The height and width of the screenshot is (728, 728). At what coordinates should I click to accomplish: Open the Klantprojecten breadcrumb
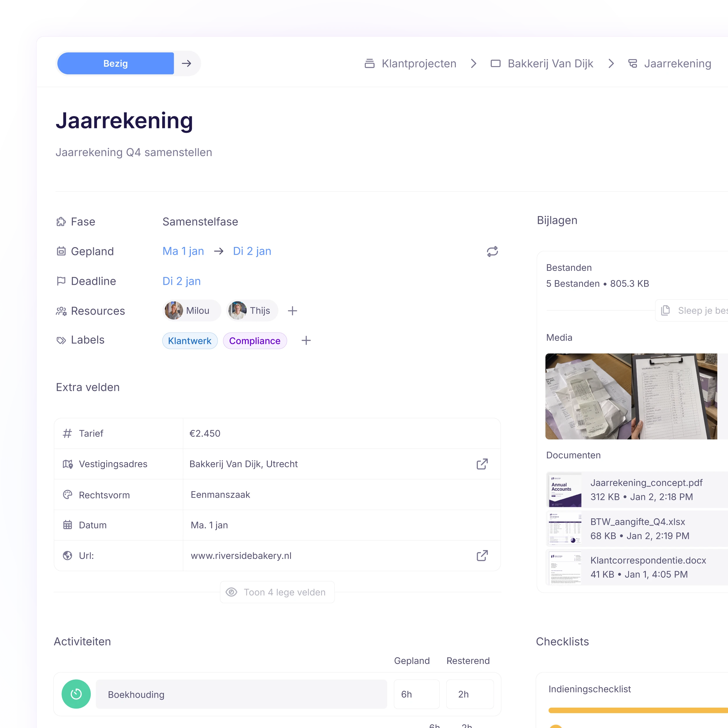tap(419, 63)
